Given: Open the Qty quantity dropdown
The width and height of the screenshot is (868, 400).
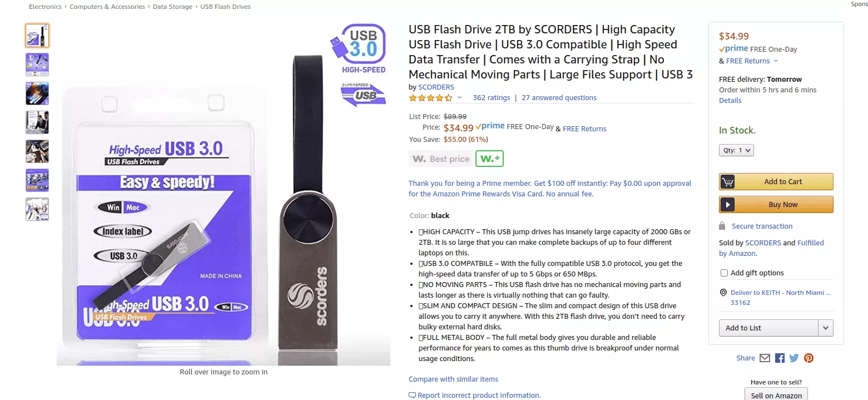Looking at the screenshot, I should (736, 150).
